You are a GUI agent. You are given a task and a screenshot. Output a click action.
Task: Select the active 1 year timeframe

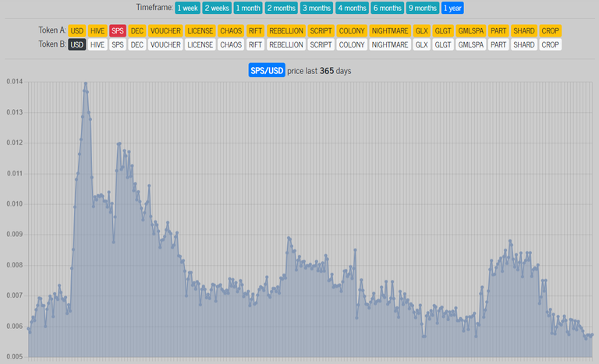pos(452,8)
